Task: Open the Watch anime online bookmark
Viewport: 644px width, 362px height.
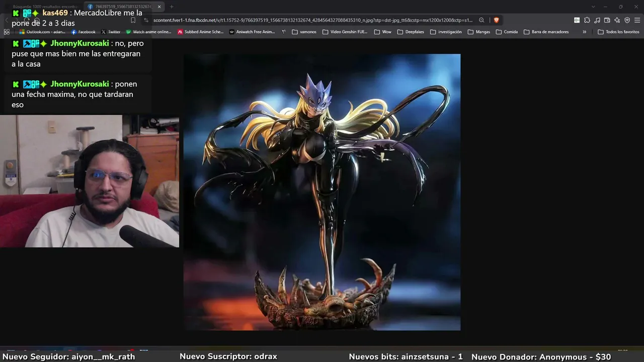Action: 148,32
